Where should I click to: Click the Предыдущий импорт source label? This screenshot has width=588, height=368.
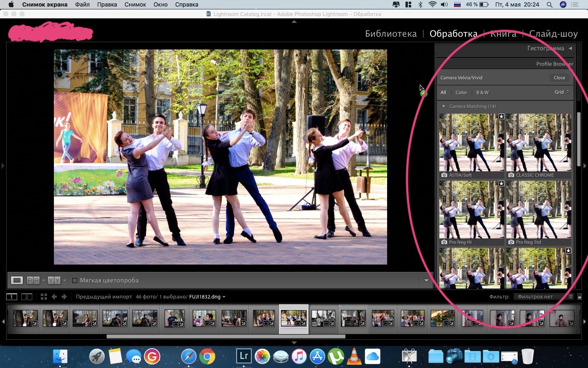(x=104, y=297)
